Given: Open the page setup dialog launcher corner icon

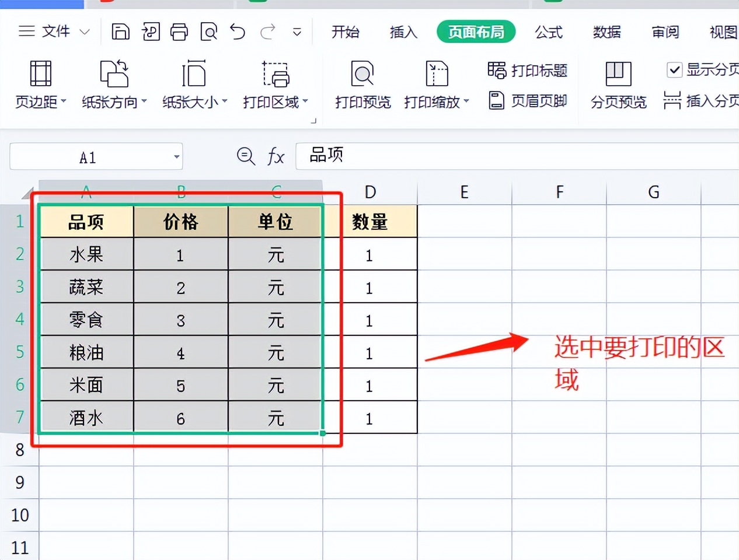Looking at the screenshot, I should (313, 121).
